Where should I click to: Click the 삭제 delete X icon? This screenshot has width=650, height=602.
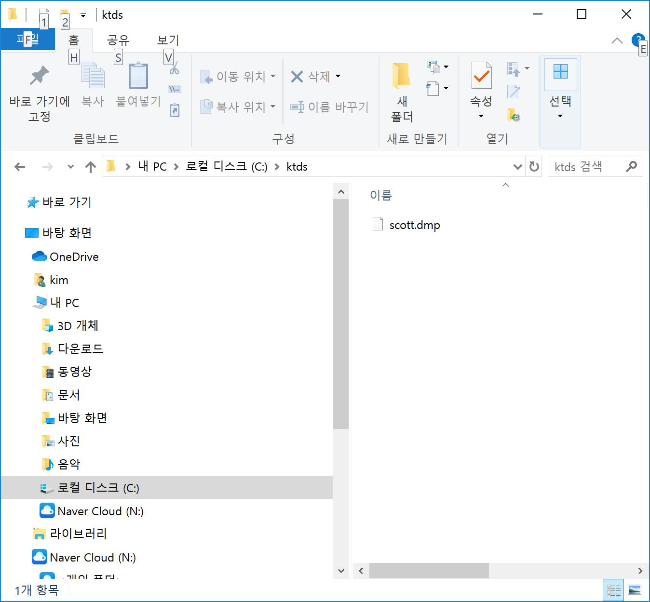point(297,76)
